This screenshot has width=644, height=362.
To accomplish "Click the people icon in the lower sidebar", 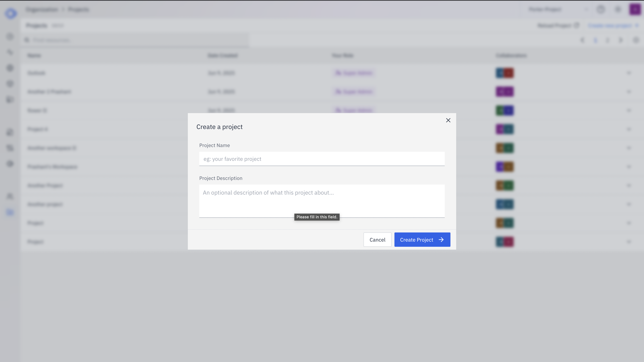I will [10, 197].
